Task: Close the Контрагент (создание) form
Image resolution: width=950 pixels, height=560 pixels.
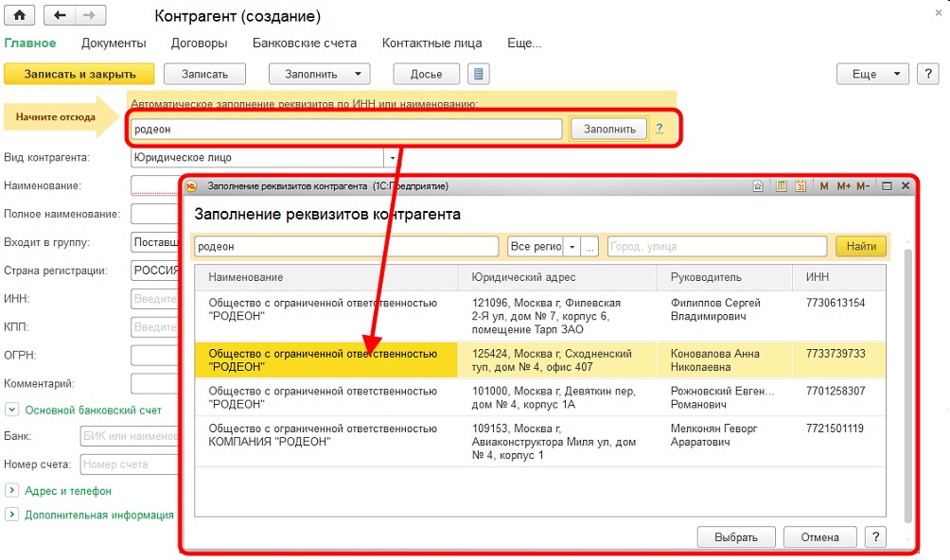Action: pos(938,12)
